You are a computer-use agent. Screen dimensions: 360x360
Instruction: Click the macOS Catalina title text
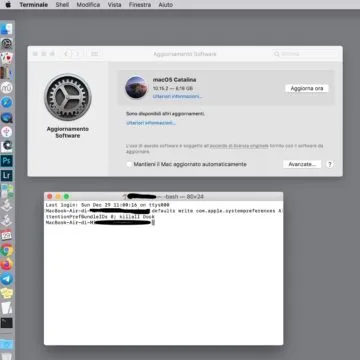(x=174, y=80)
